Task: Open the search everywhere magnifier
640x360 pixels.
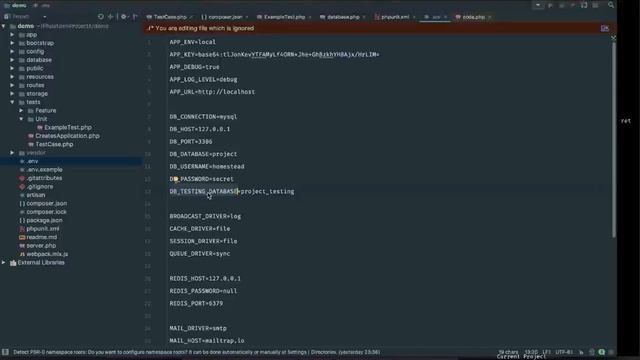Action: point(611,5)
